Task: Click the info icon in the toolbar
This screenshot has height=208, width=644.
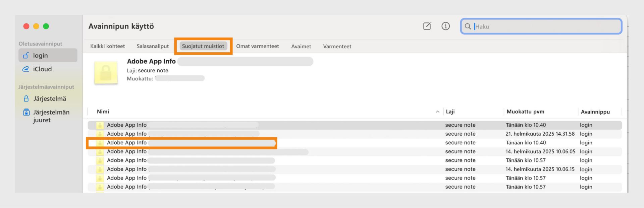Action: pyautogui.click(x=445, y=26)
